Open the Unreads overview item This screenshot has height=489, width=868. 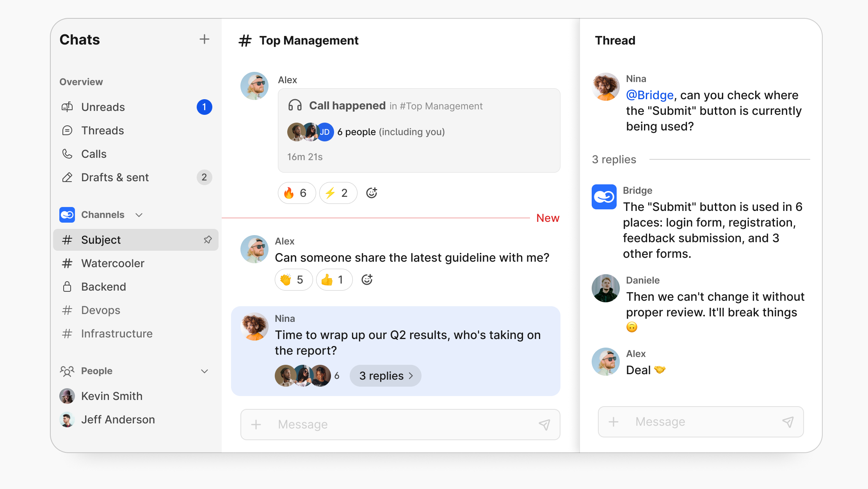point(103,107)
